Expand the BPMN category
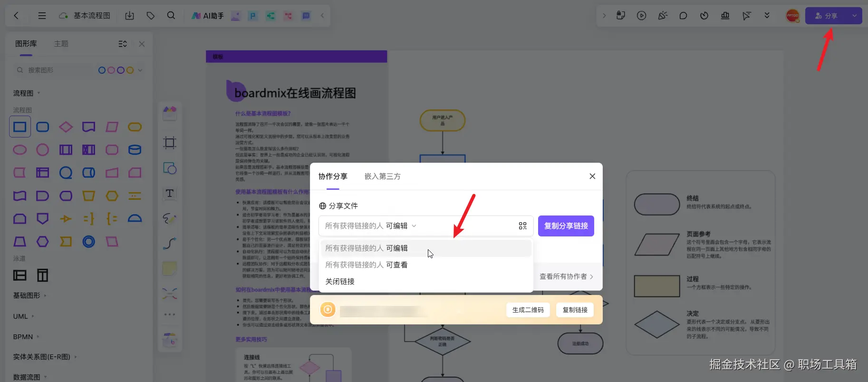 coord(26,337)
